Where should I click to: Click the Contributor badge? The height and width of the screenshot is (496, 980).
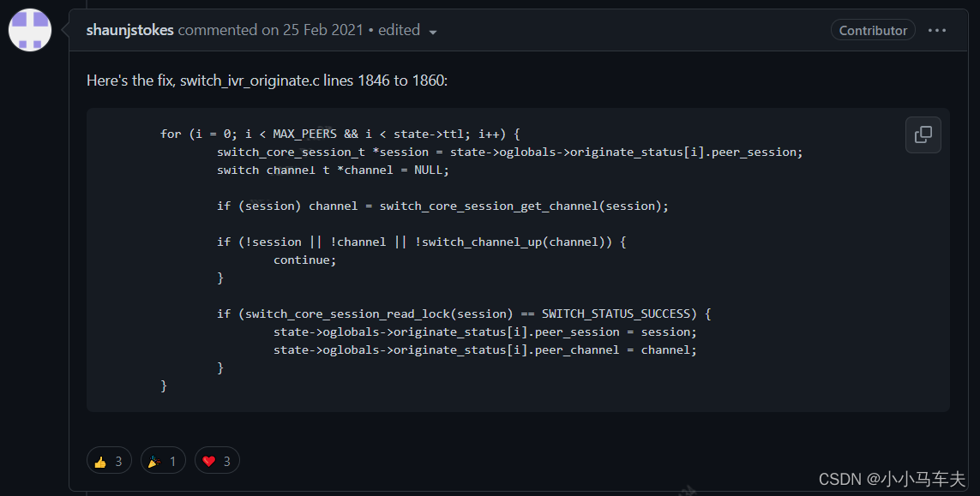click(x=872, y=29)
